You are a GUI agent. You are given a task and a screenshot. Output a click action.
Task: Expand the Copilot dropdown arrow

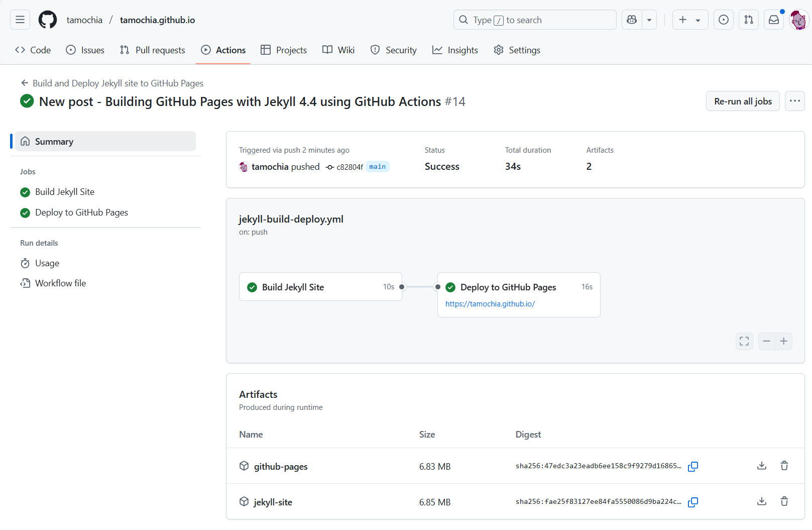tap(649, 20)
